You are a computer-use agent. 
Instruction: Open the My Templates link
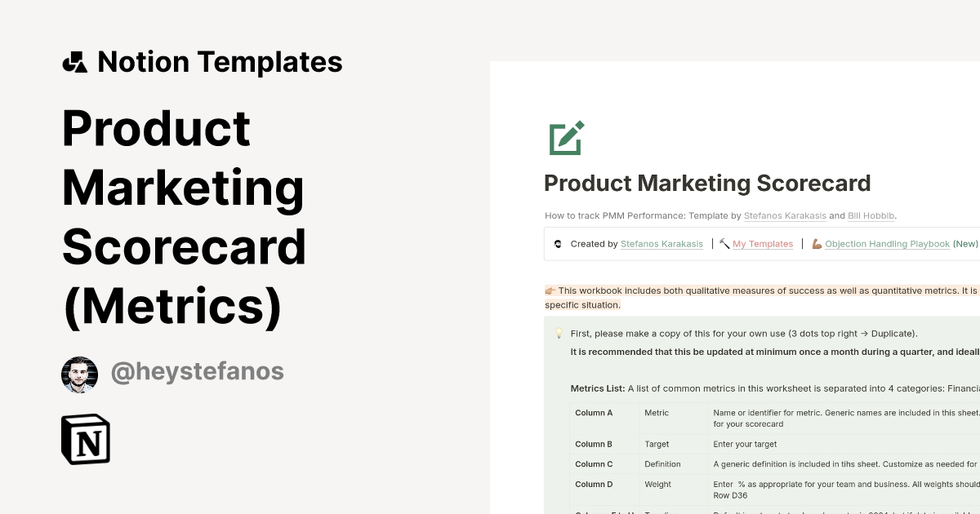(762, 243)
